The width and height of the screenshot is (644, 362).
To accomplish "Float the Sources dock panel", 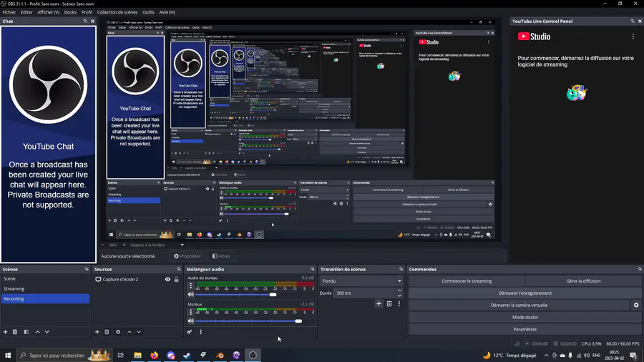I will 179,269.
